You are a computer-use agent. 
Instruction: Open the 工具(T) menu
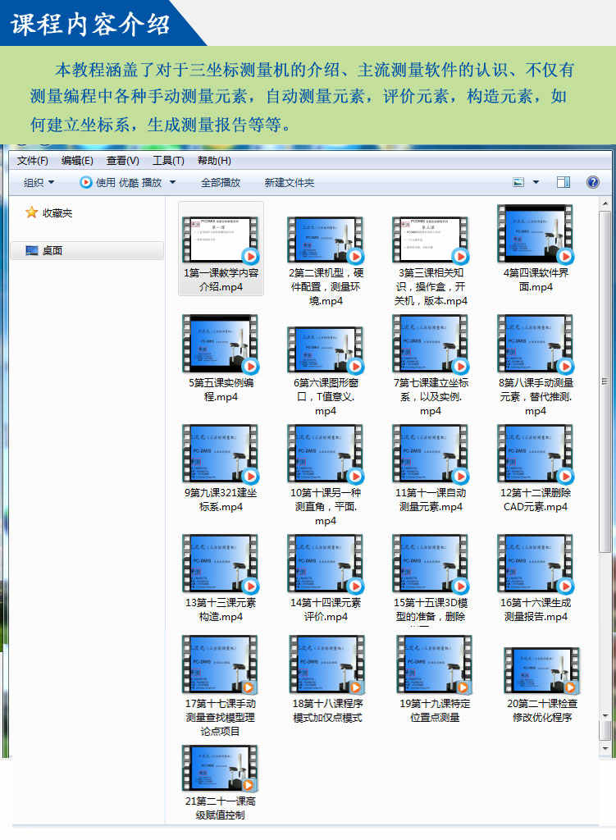pyautogui.click(x=168, y=161)
